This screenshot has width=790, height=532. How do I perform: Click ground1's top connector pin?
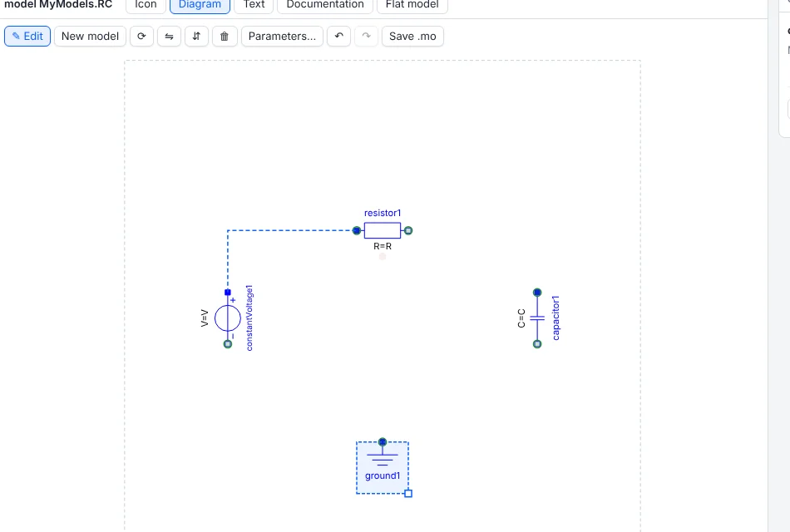click(383, 442)
